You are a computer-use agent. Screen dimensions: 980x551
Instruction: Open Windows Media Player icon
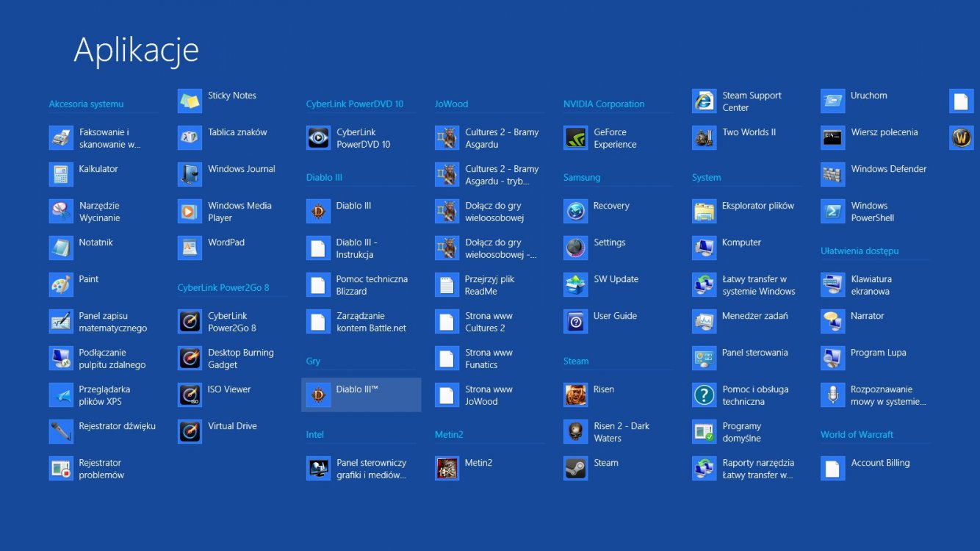pyautogui.click(x=190, y=212)
